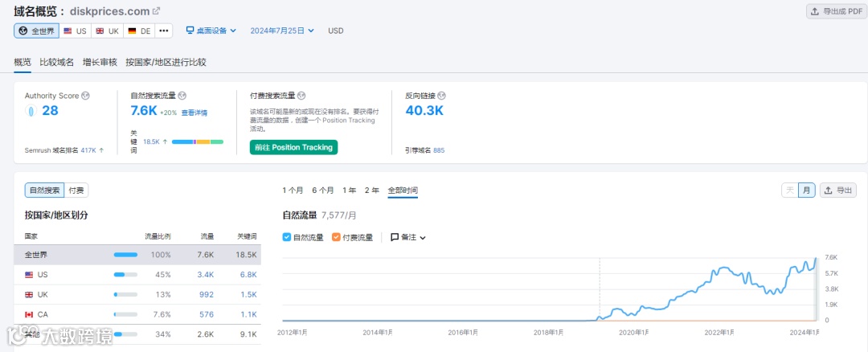Viewport: 868px width, 352px height.
Task: Toggle 自然流量 checkbox in chart legend
Action: click(x=287, y=237)
